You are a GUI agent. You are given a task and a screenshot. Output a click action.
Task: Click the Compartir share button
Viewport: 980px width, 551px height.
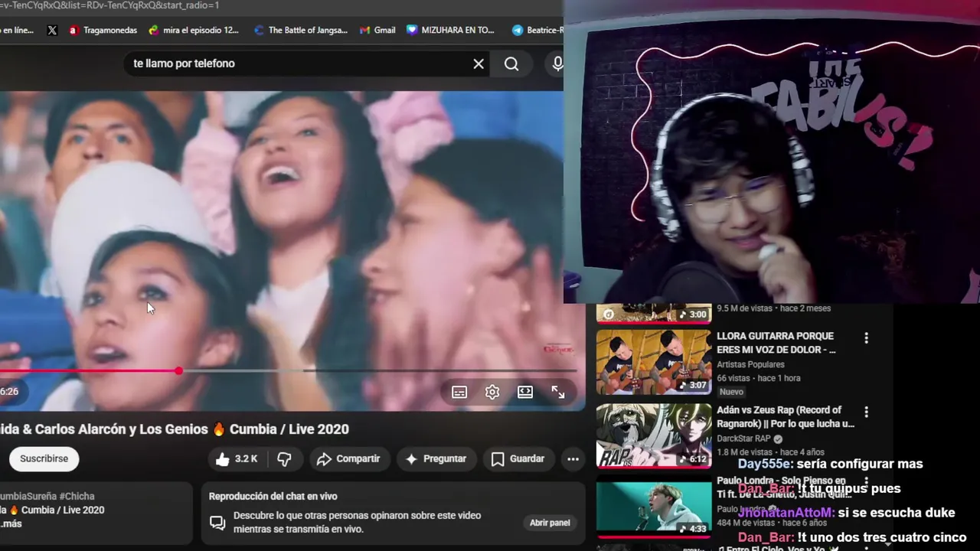pos(348,458)
